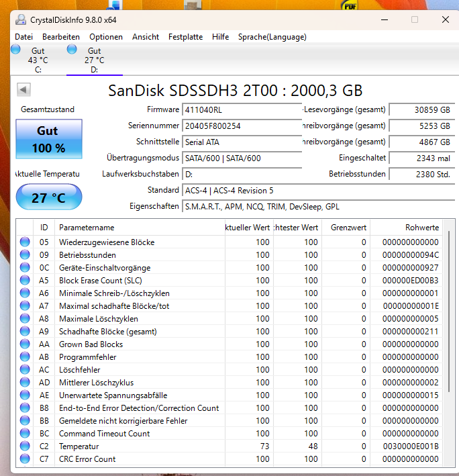The width and height of the screenshot is (459, 476).
Task: Click the CrystalDiskInfo title bar app icon
Action: [21, 19]
